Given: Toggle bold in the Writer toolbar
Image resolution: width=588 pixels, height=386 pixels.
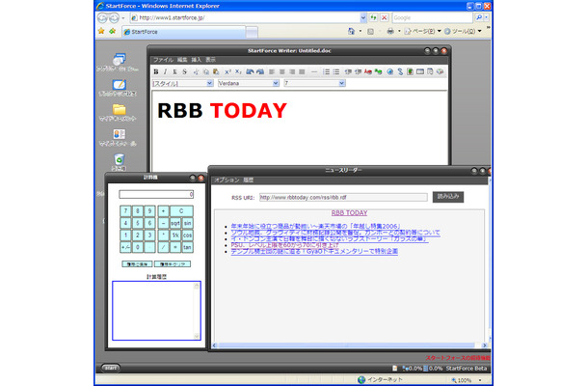Looking at the screenshot, I should [156, 71].
